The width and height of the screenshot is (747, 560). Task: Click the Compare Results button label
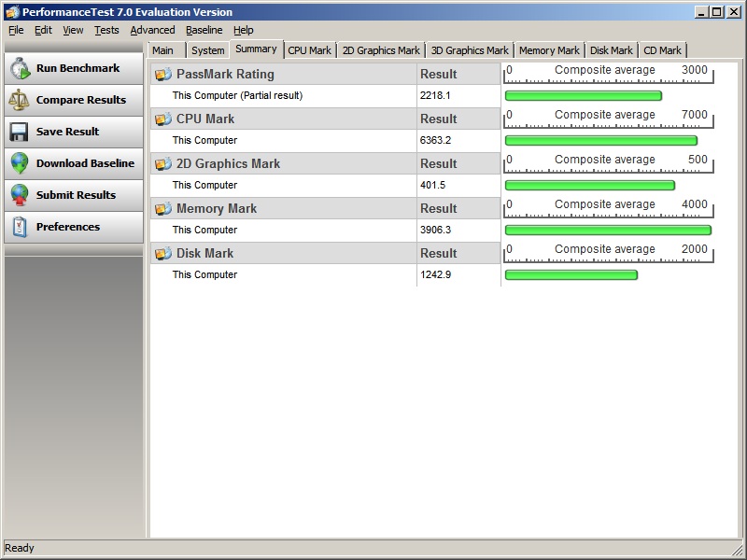(81, 100)
